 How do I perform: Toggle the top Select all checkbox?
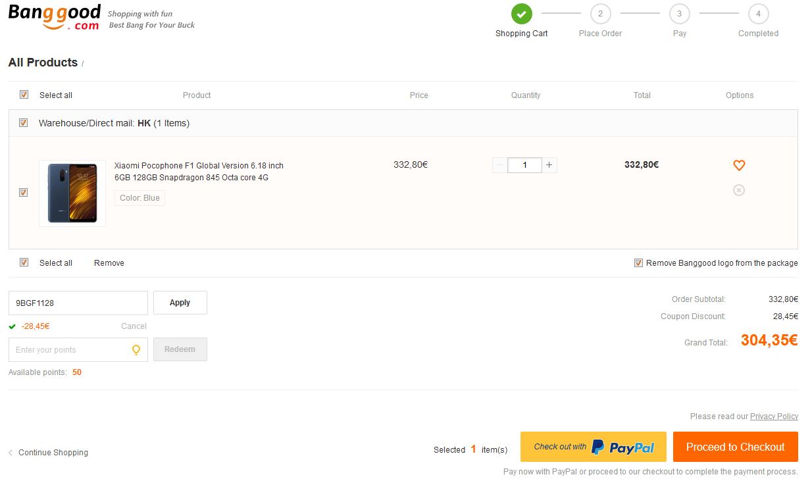point(24,95)
